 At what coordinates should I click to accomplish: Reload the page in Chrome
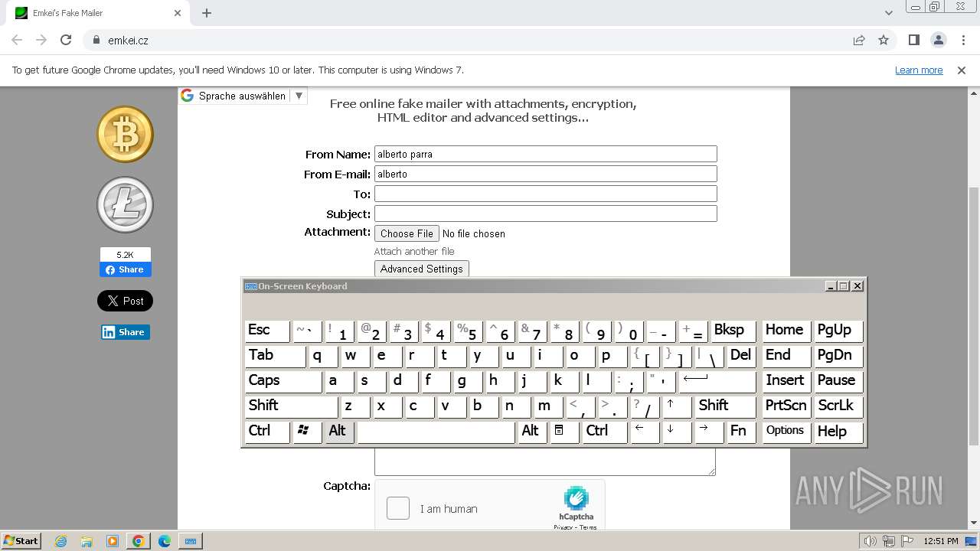click(66, 40)
